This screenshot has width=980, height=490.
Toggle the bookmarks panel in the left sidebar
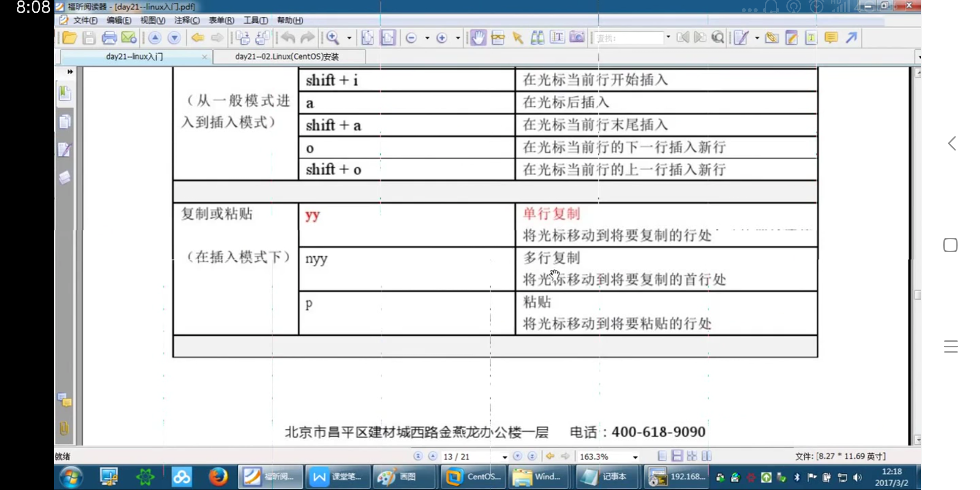click(65, 93)
